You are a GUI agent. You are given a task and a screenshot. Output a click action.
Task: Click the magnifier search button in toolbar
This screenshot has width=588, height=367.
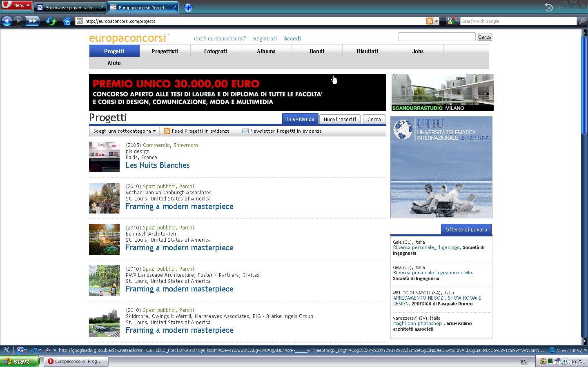point(582,21)
